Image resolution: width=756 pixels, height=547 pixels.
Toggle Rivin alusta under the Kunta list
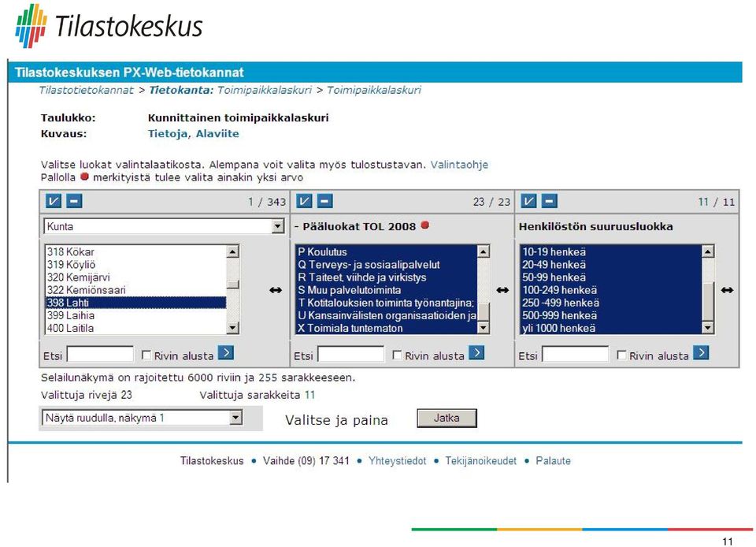click(146, 355)
